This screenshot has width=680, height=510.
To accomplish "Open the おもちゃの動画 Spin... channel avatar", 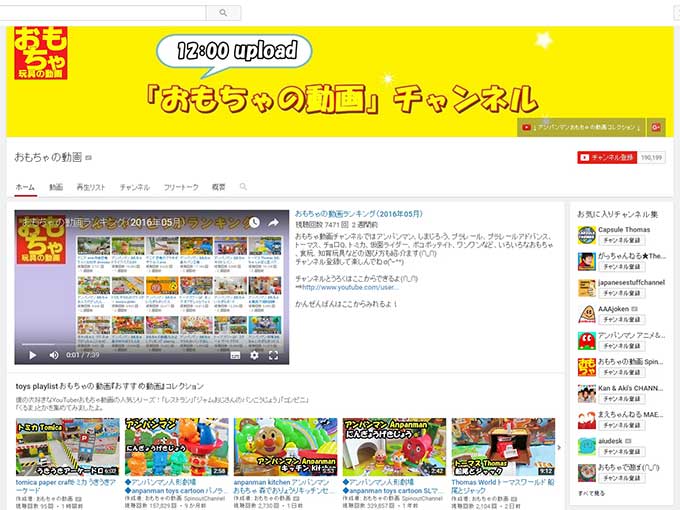I will (x=587, y=367).
